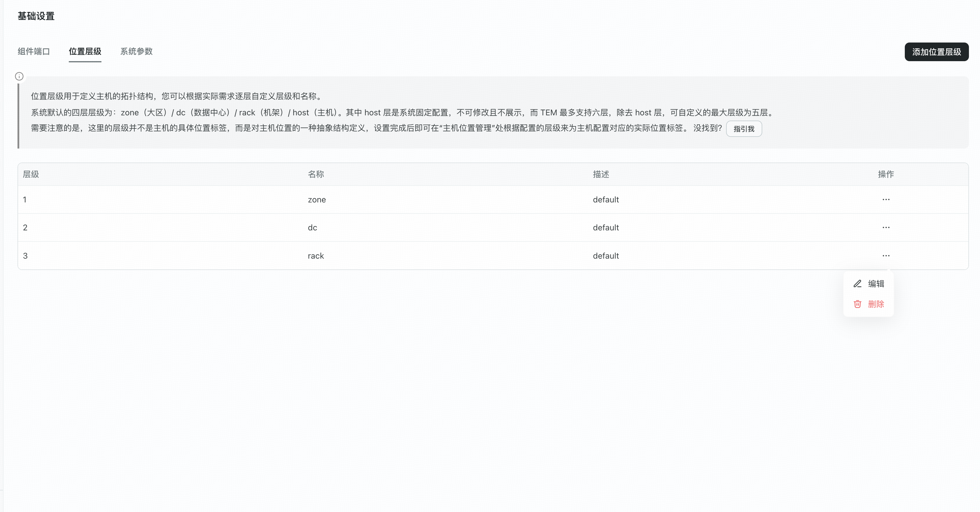Choose 编辑 from the context menu
The height and width of the screenshot is (512, 980).
point(869,284)
